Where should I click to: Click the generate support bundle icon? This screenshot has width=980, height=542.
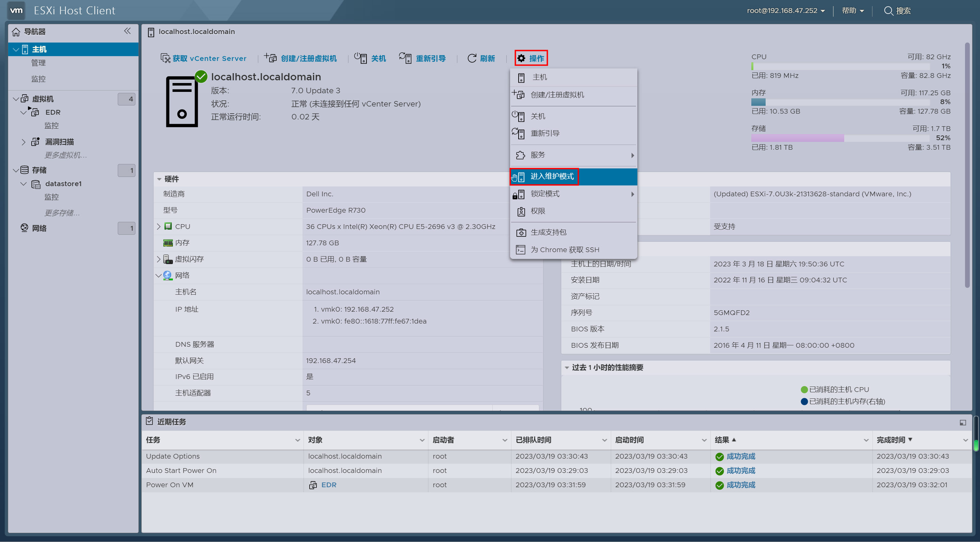pyautogui.click(x=521, y=232)
